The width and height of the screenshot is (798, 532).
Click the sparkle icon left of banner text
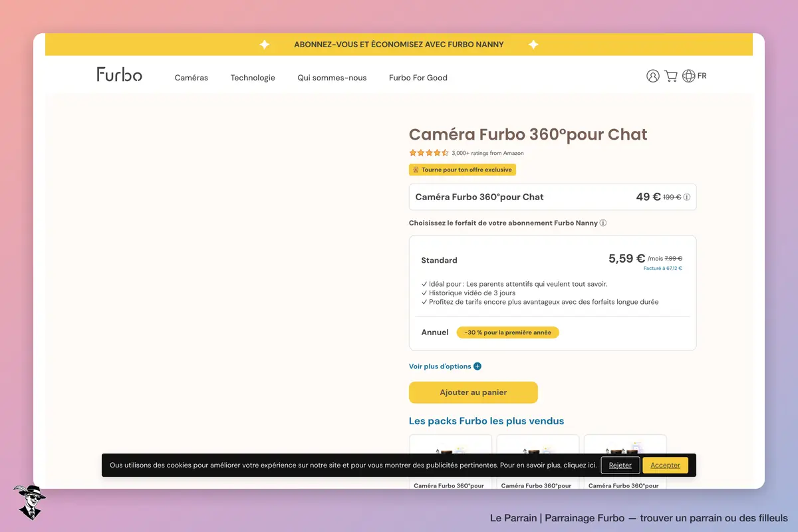264,45
